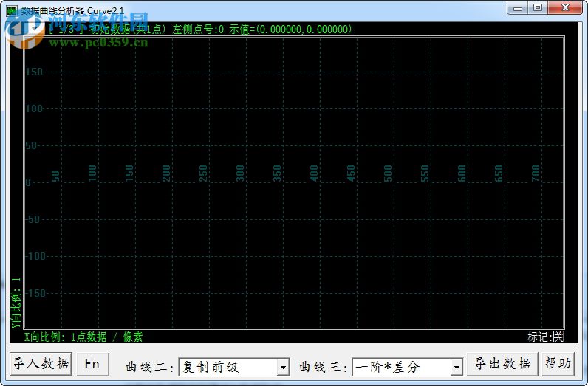Open the Fn function button
The image size is (588, 386).
[92, 364]
